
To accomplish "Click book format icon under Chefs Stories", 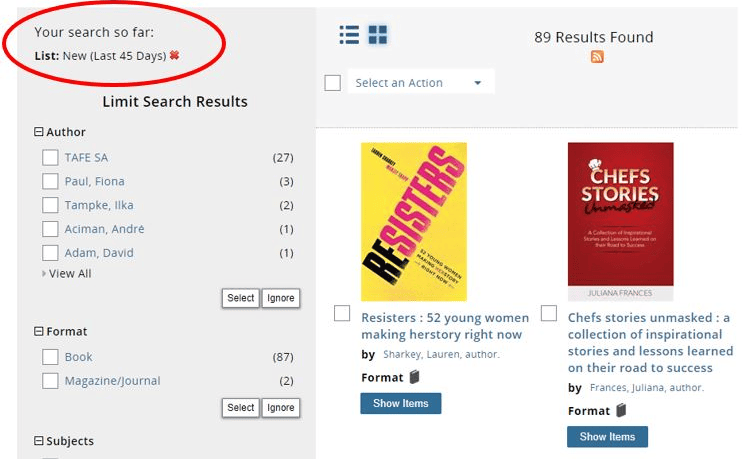I will [x=621, y=410].
